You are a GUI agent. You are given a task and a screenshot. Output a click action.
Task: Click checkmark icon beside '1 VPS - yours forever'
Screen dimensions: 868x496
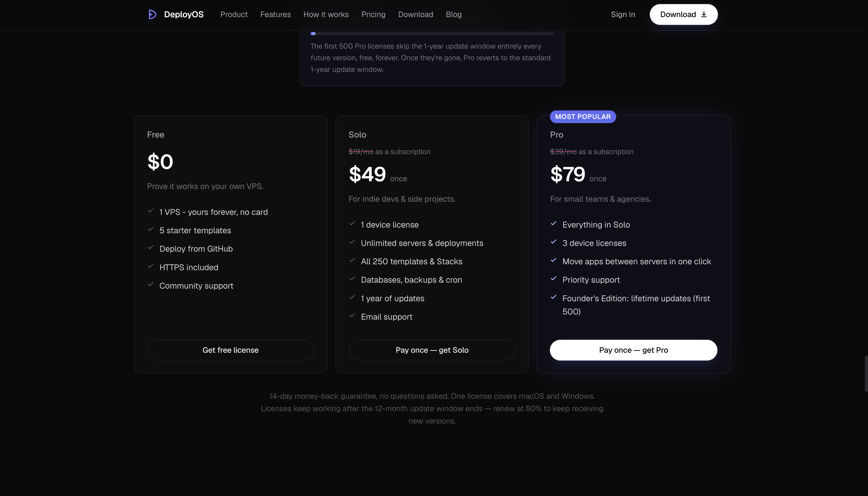[150, 211]
